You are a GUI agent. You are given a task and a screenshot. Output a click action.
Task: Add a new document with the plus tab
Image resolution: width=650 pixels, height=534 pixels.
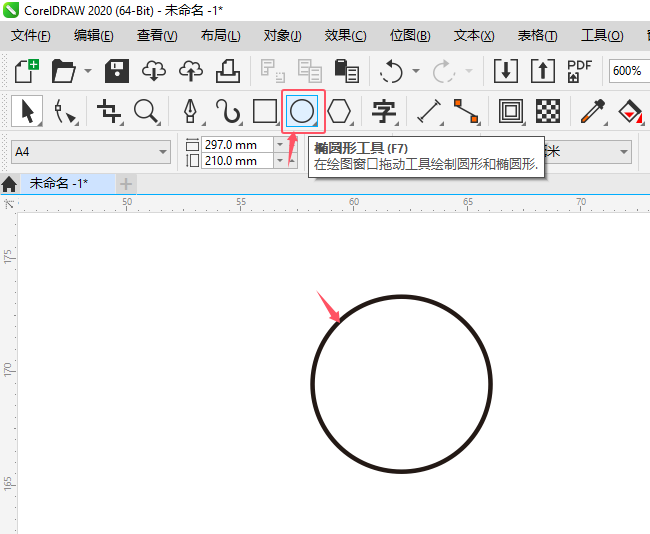click(x=126, y=184)
